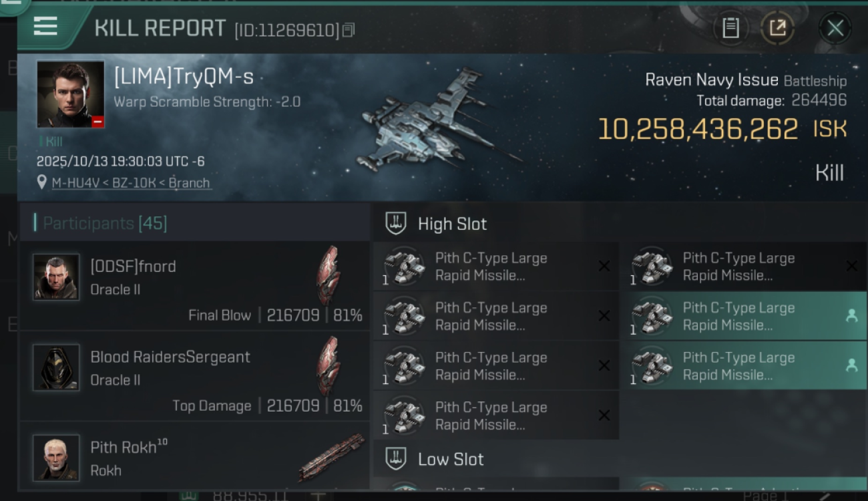
Task: Click fnord's Oracle II ship icon
Action: pos(328,275)
